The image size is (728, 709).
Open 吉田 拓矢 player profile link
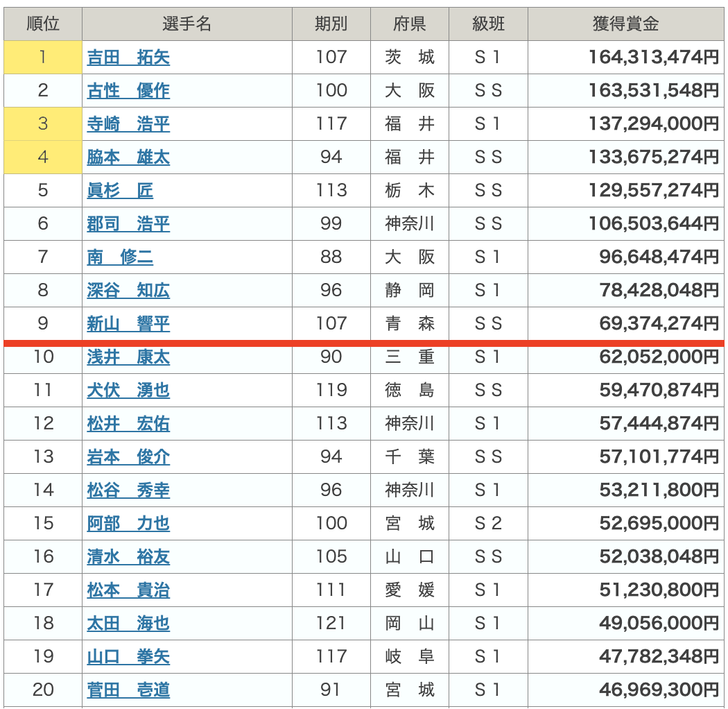pos(128,58)
